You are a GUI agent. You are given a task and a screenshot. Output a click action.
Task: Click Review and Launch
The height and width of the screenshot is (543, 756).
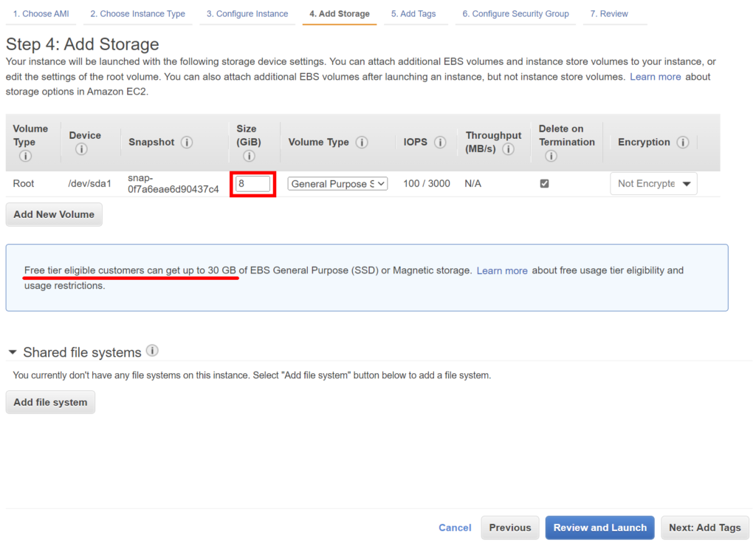(599, 527)
